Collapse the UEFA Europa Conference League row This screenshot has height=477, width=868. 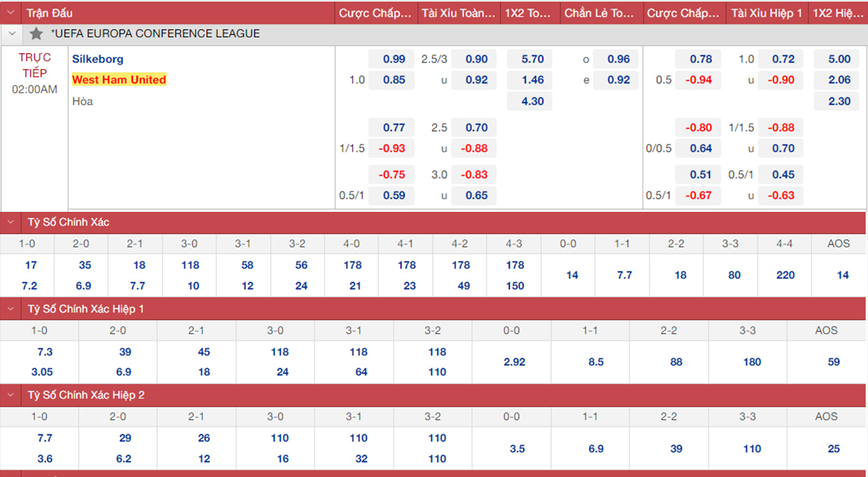point(11,34)
